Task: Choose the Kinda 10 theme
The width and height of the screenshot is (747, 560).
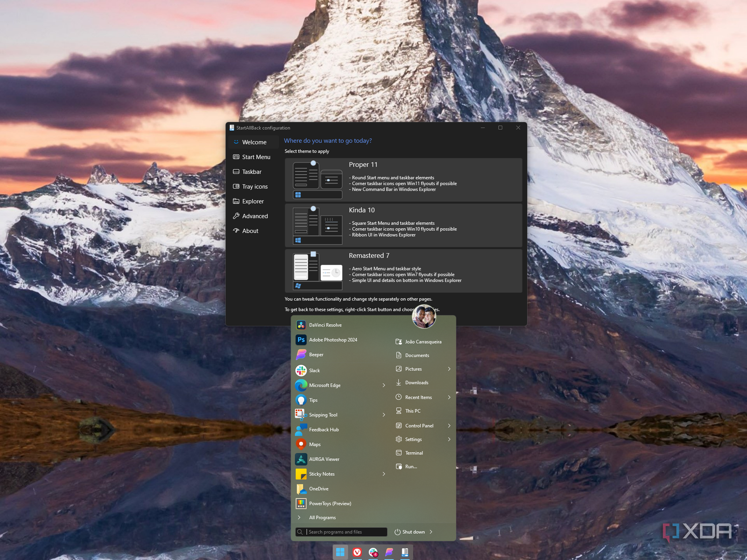Action: point(403,225)
